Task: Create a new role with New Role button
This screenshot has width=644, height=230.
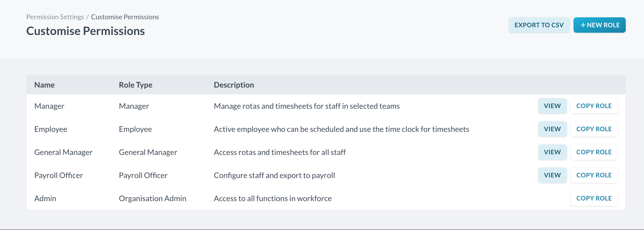Action: tap(599, 25)
